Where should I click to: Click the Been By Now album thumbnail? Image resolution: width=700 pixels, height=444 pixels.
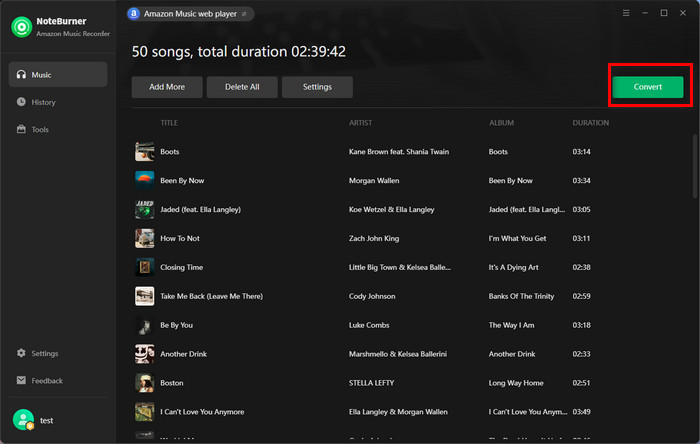point(145,180)
